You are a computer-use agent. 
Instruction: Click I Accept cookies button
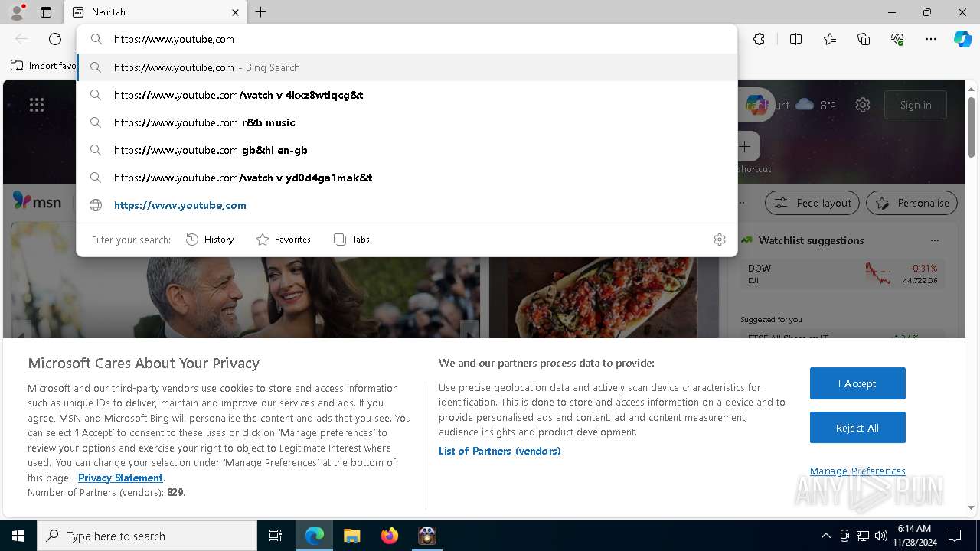[x=857, y=383]
